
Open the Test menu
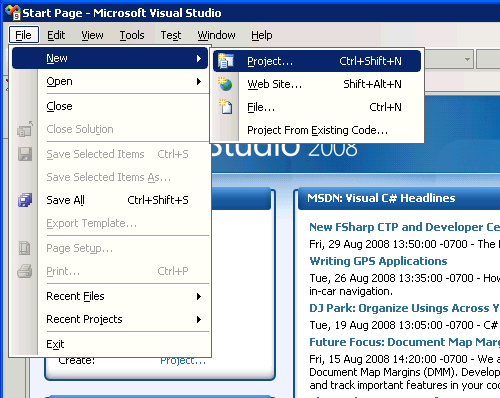171,35
